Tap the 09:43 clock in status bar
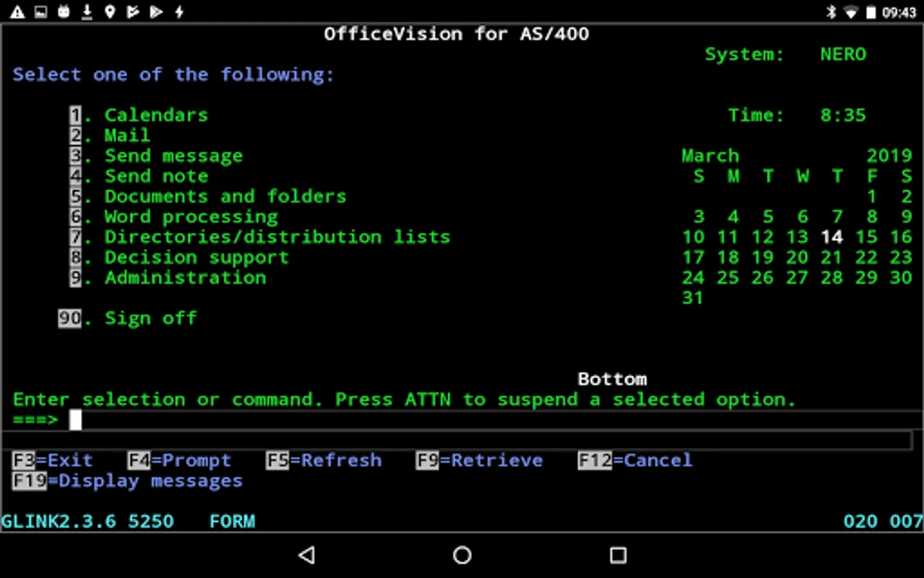 coord(899,12)
